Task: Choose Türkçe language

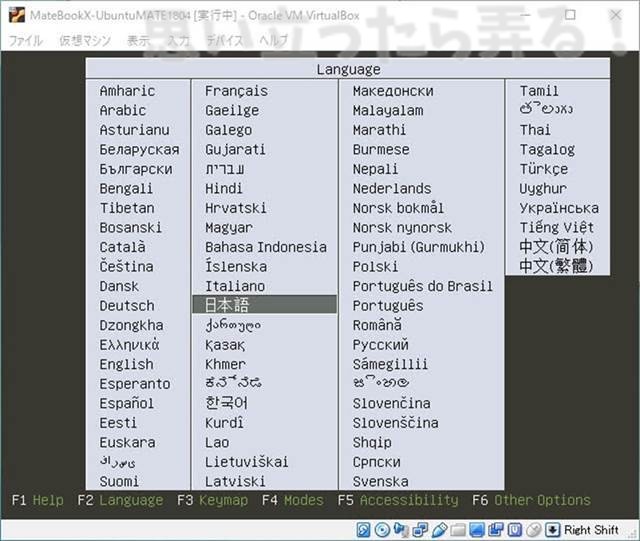Action: 544,169
